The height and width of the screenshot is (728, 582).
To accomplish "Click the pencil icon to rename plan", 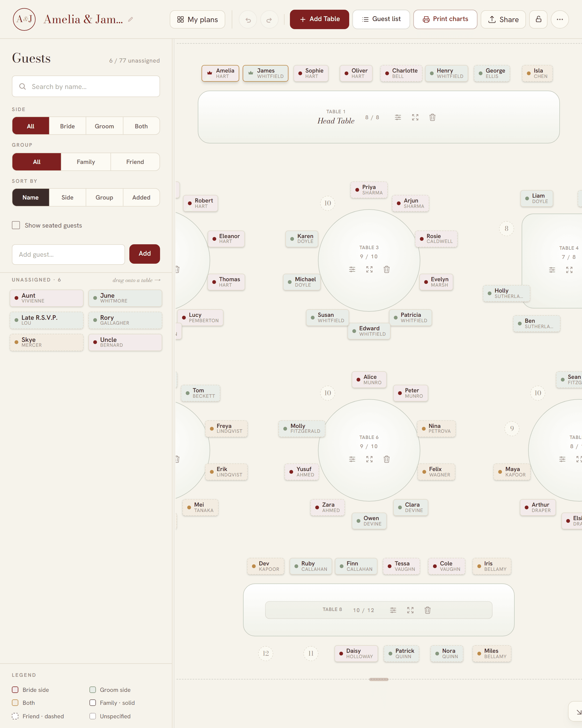I will click(131, 19).
